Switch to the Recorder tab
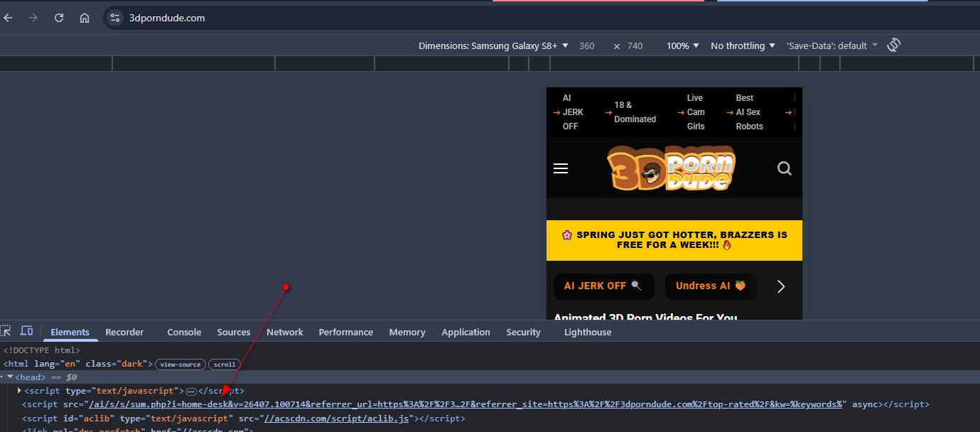The image size is (980, 432). (x=124, y=332)
